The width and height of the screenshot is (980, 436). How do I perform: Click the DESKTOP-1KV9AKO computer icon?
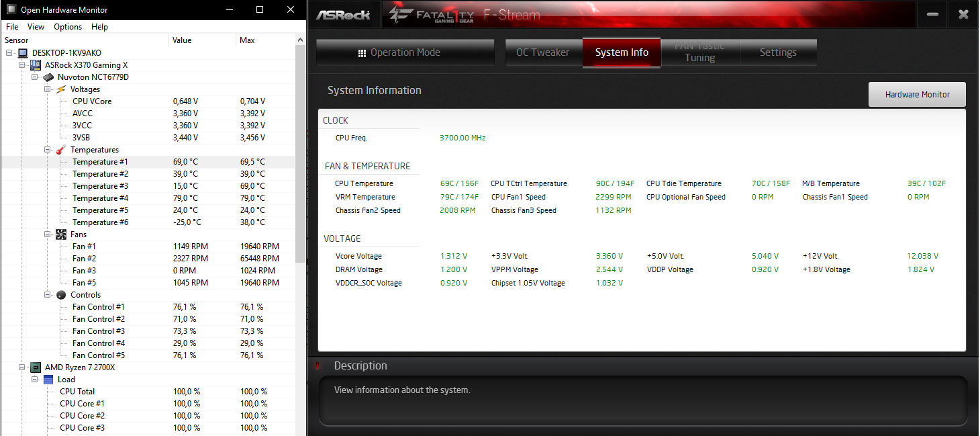click(x=23, y=53)
